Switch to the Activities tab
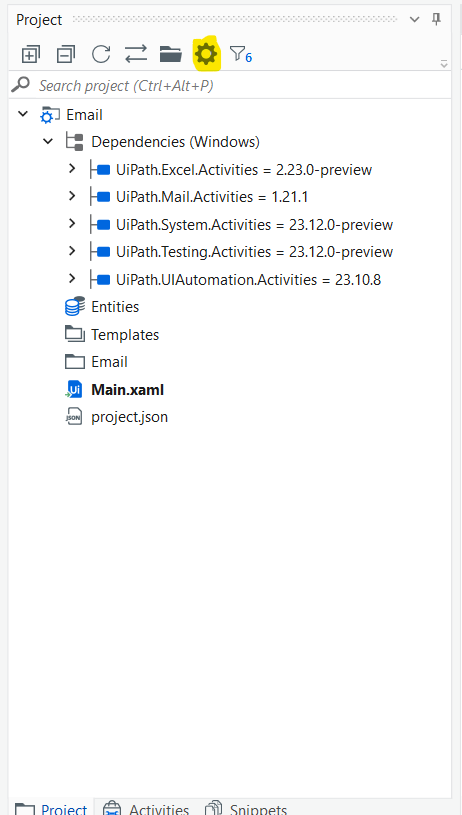 146,809
